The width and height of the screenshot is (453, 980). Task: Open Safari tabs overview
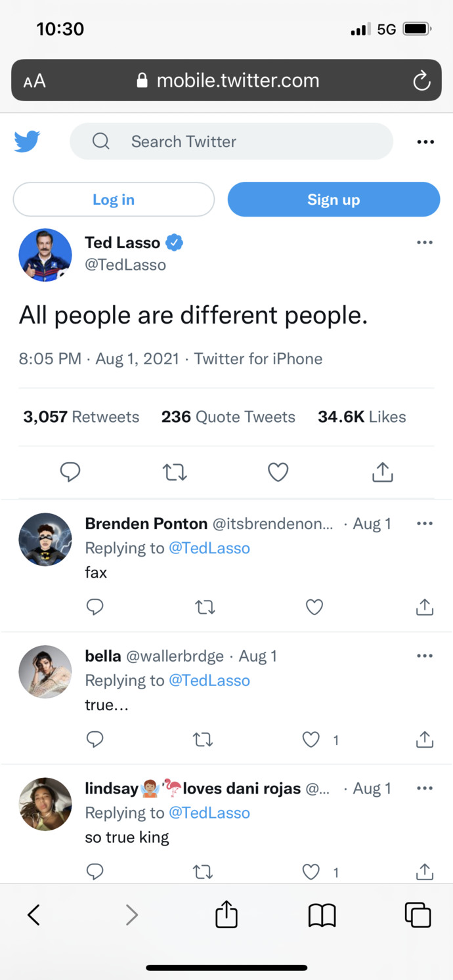[418, 914]
